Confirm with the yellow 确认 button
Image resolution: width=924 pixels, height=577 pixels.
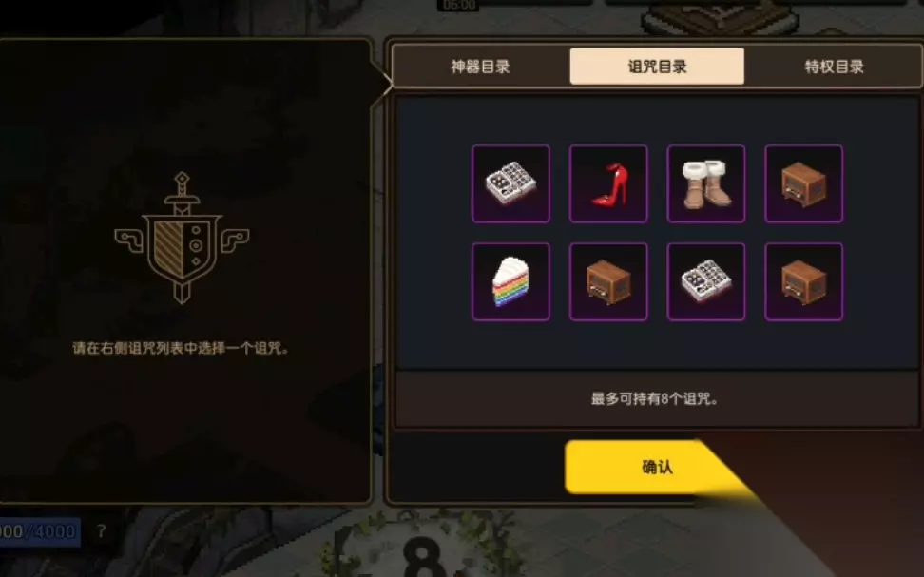coord(657,467)
